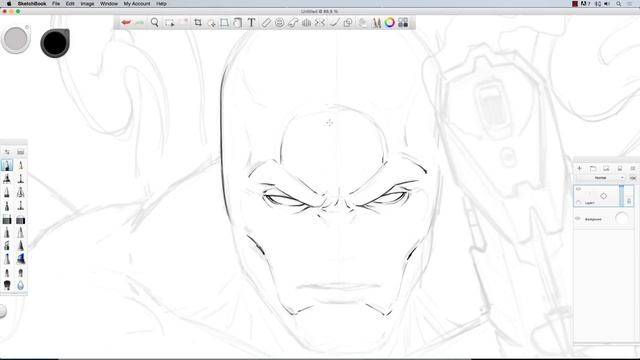
Task: Select the Quick Transform tool
Action: (x=211, y=23)
